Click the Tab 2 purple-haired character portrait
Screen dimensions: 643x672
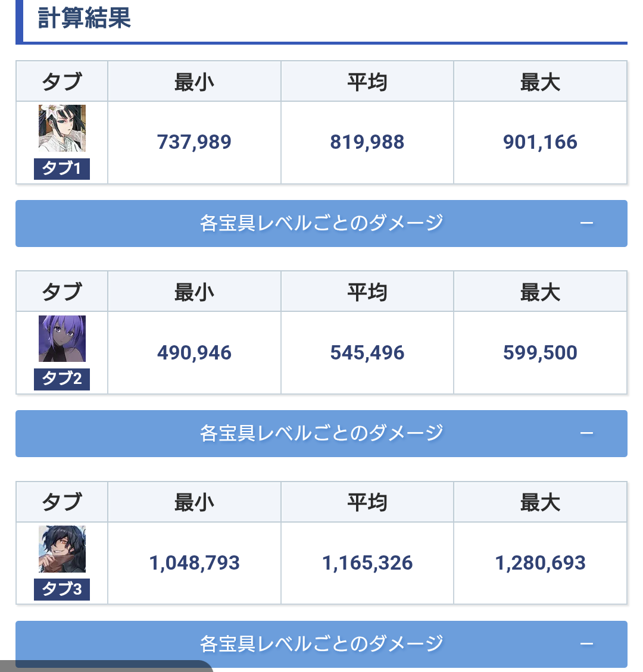(62, 339)
